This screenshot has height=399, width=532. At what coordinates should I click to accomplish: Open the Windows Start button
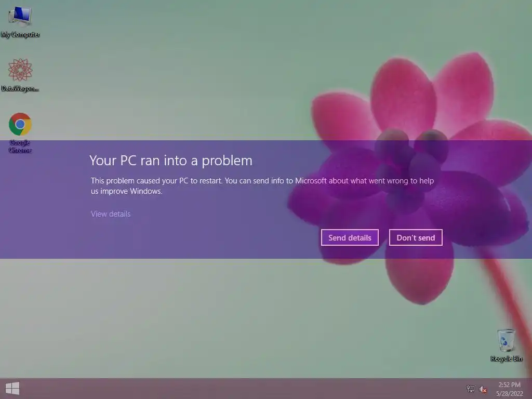pos(12,389)
